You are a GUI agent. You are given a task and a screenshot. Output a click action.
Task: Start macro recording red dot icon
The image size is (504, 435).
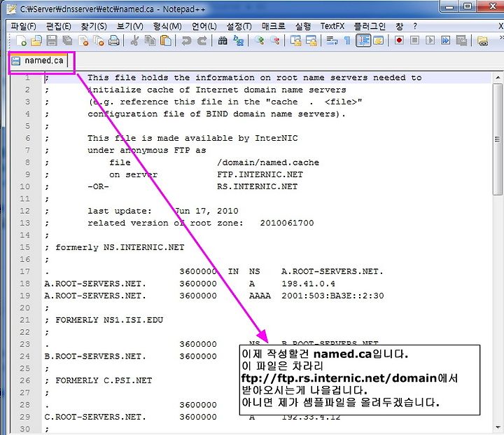(399, 41)
